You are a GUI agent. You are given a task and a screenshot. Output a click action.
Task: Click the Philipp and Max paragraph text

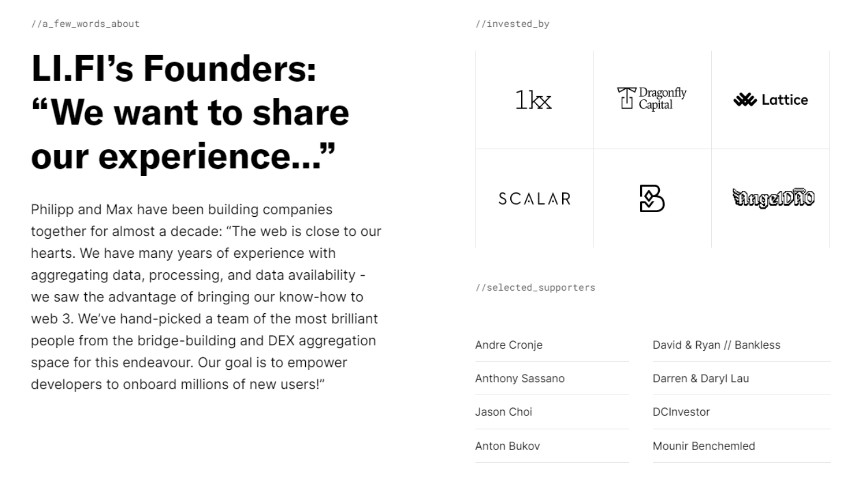[x=206, y=297]
